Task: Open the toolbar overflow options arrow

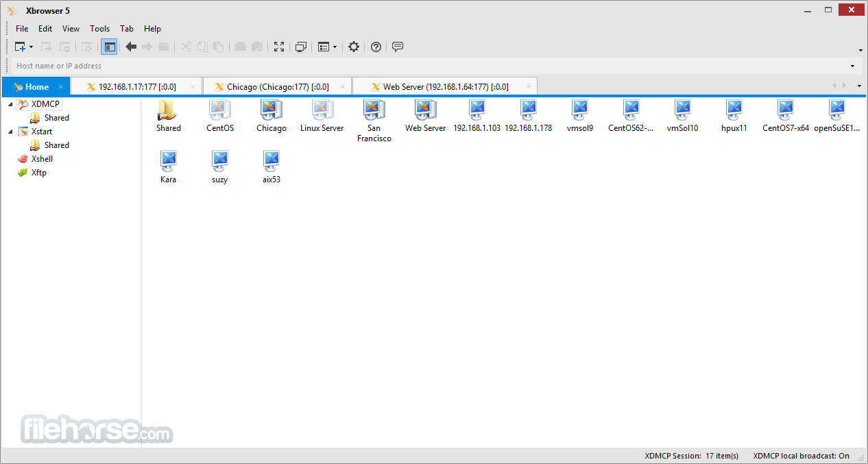Action: [x=860, y=50]
